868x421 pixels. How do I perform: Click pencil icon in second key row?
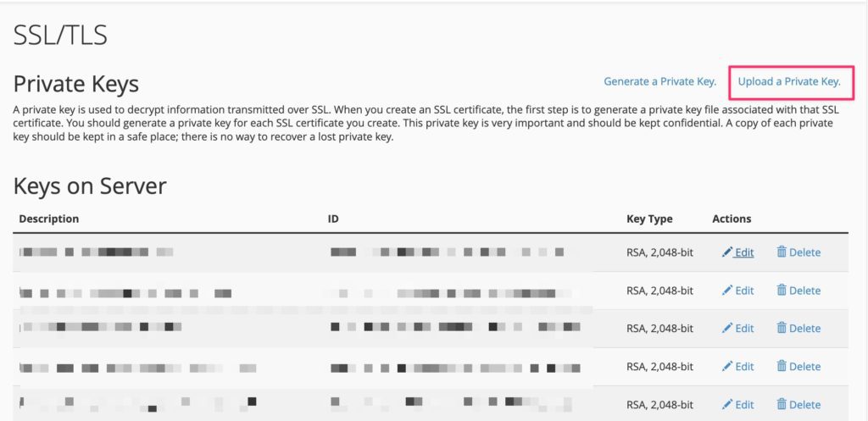tap(727, 291)
